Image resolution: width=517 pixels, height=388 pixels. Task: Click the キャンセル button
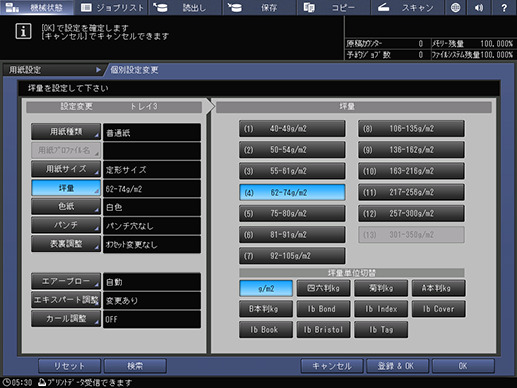click(332, 366)
